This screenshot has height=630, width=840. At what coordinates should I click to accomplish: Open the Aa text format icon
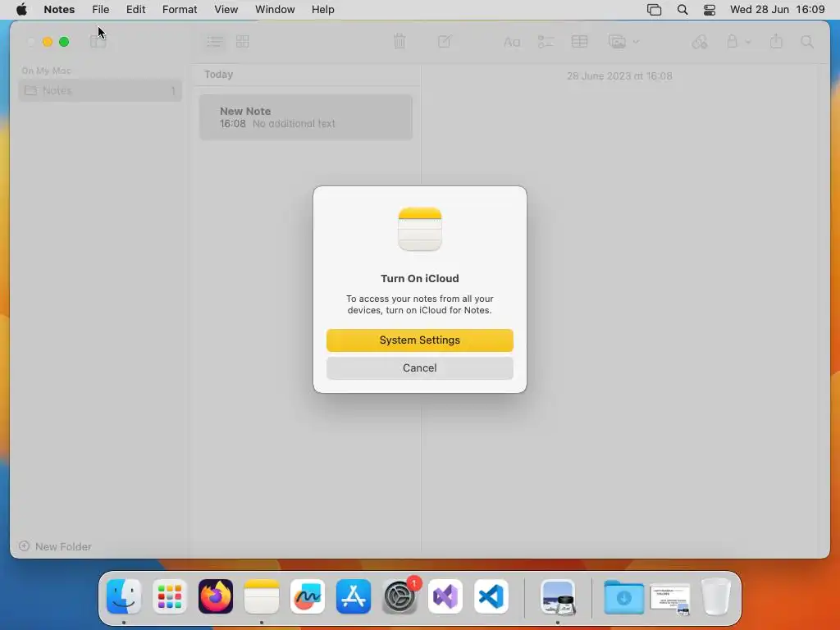[512, 42]
